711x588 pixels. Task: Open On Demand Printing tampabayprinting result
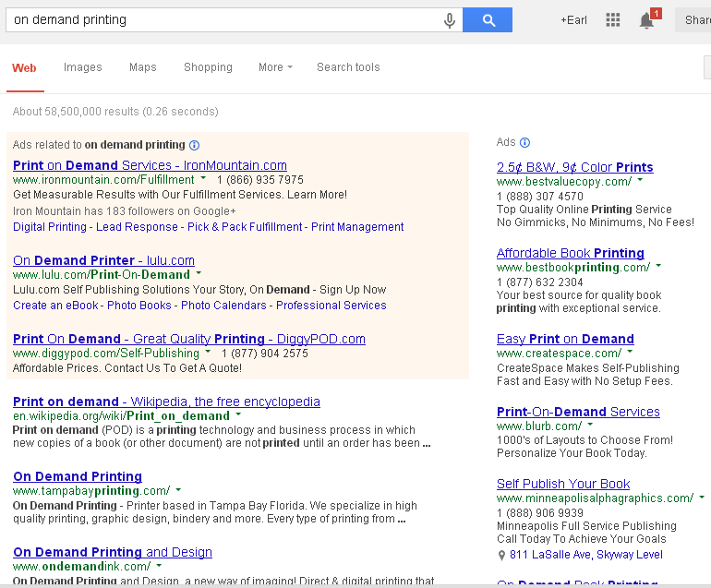pyautogui.click(x=78, y=476)
